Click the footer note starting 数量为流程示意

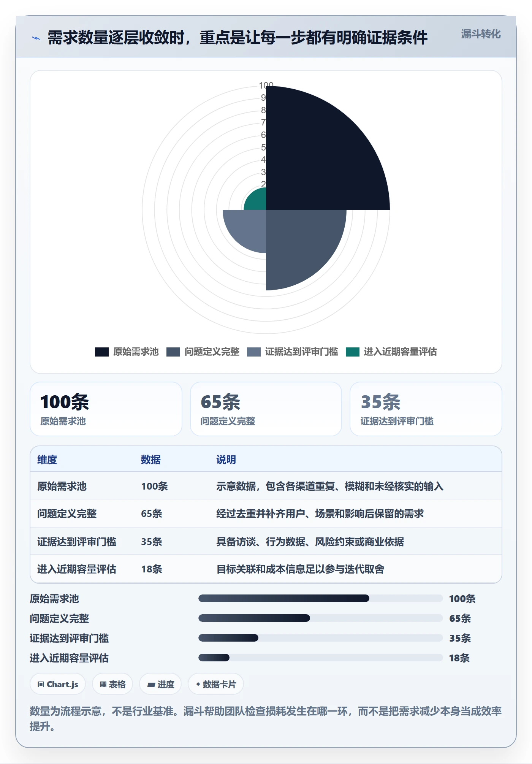point(266,718)
